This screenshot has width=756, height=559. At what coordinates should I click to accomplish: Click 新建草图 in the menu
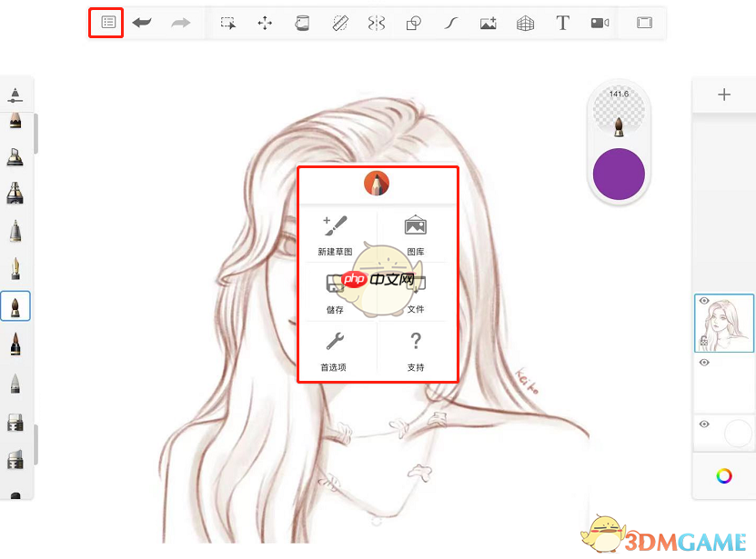(x=335, y=235)
